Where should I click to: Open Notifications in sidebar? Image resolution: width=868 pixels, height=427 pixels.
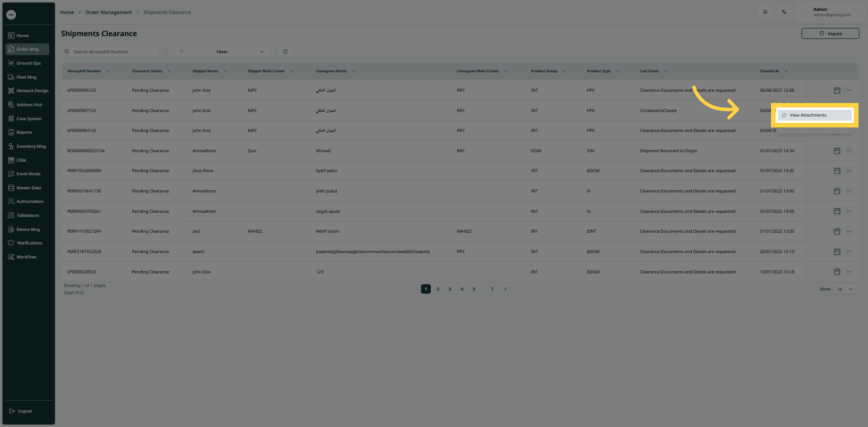[x=27, y=243]
